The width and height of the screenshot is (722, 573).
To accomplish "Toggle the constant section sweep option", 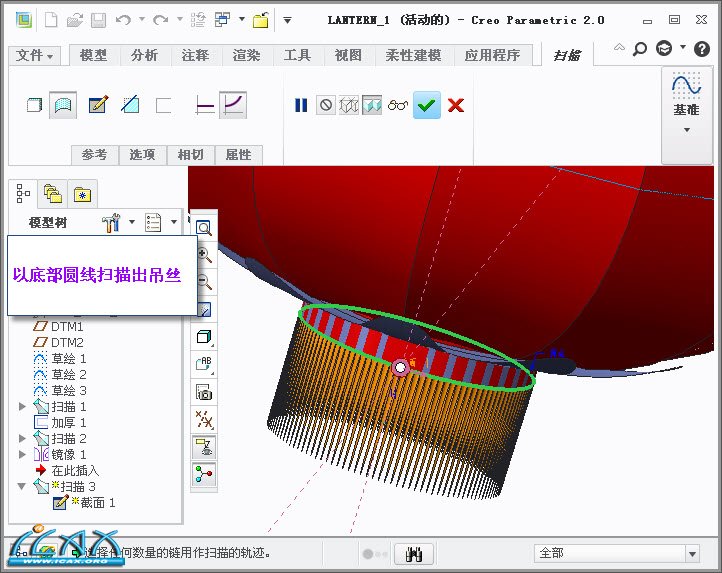I will [x=205, y=104].
